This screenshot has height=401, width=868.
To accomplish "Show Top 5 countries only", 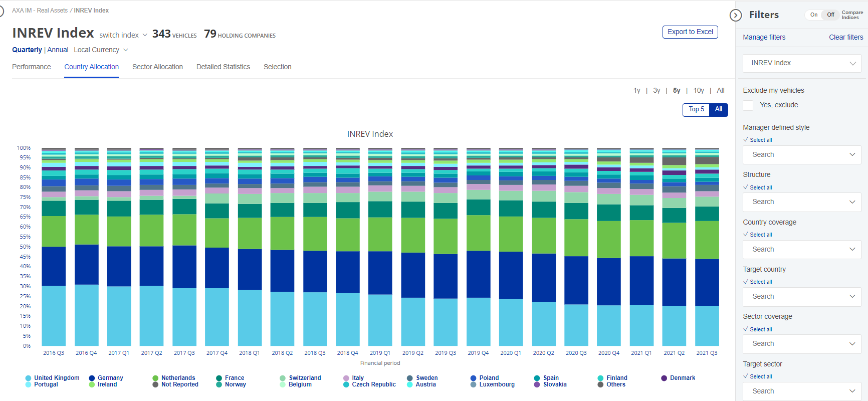I will point(696,109).
